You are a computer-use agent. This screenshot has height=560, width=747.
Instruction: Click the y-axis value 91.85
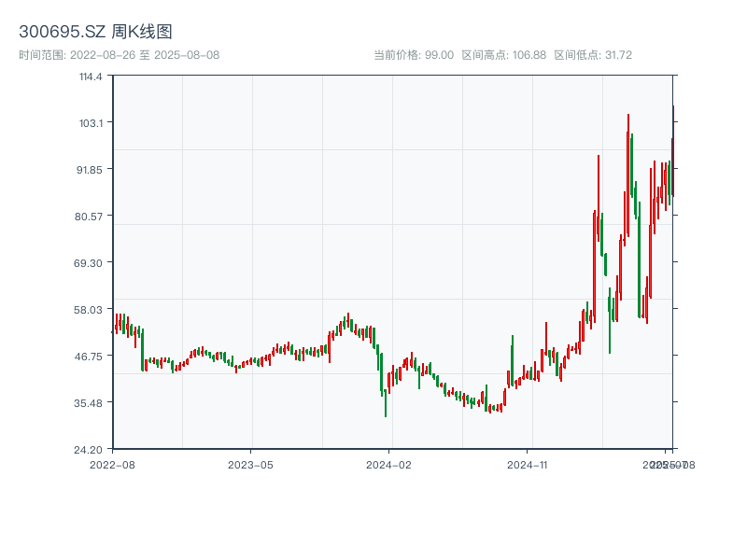90,170
